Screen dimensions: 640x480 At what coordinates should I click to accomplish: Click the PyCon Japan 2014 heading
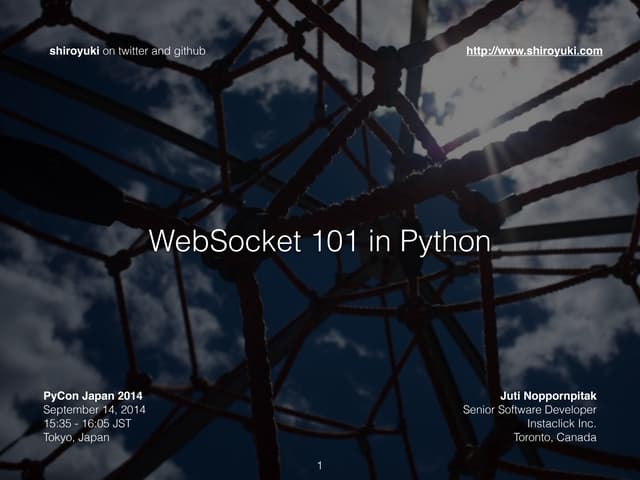point(92,395)
